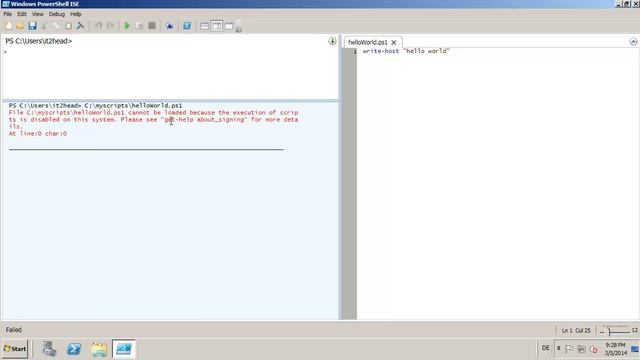Click the write-host code line in editor
Viewport: 640px width, 360px height.
(406, 51)
